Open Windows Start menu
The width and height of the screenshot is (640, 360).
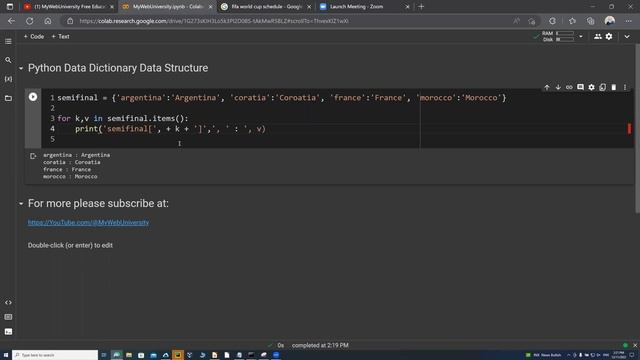tap(6, 355)
